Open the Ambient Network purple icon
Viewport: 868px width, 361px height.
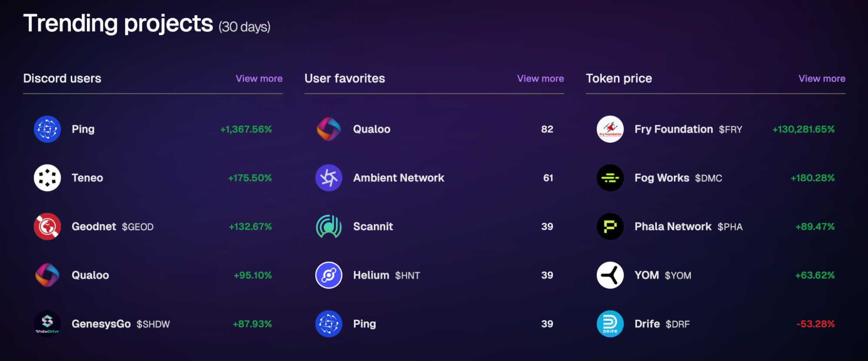tap(329, 178)
